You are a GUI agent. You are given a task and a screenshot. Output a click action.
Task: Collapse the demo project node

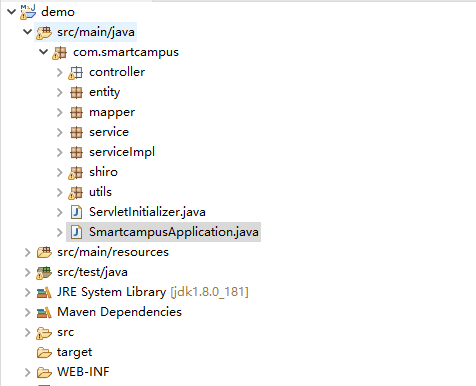click(x=12, y=12)
